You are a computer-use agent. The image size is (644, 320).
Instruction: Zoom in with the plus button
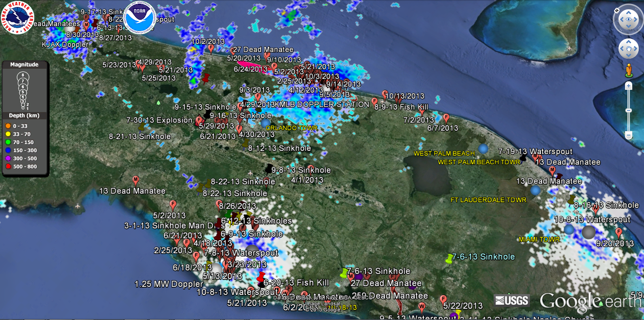[x=629, y=86]
